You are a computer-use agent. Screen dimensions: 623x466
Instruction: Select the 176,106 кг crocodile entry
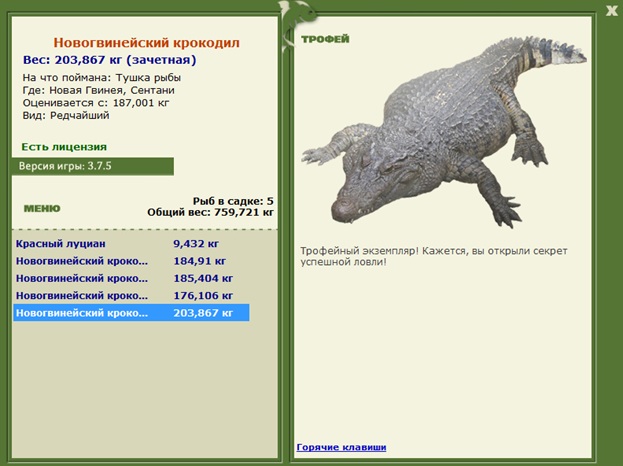coord(131,296)
